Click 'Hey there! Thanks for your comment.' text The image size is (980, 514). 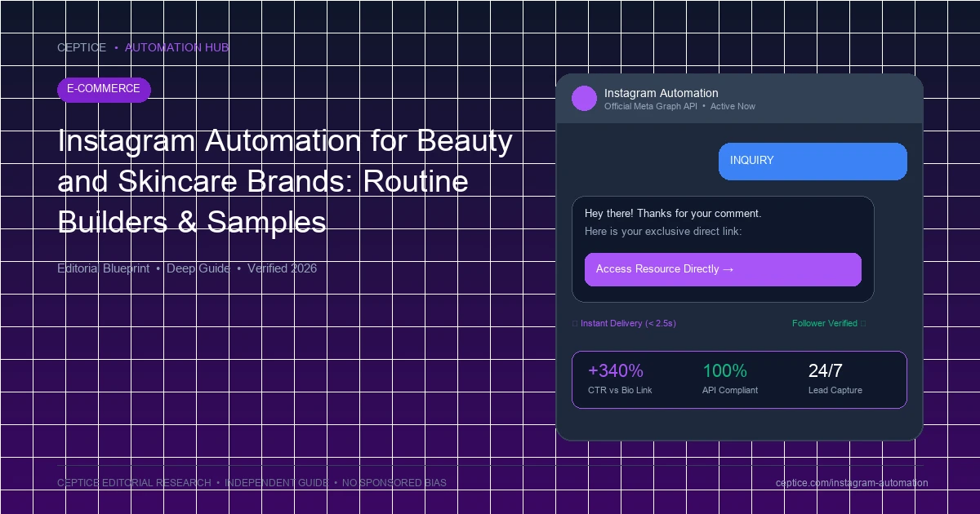[x=673, y=214]
